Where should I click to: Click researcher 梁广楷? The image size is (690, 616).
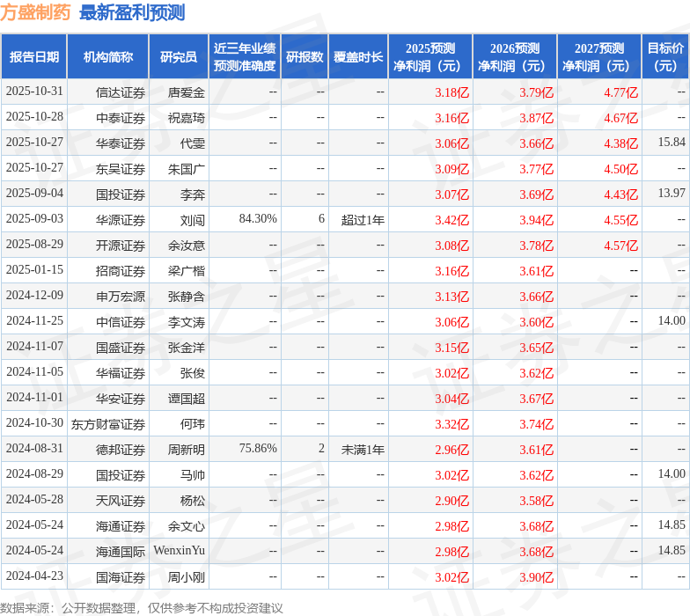coord(187,271)
